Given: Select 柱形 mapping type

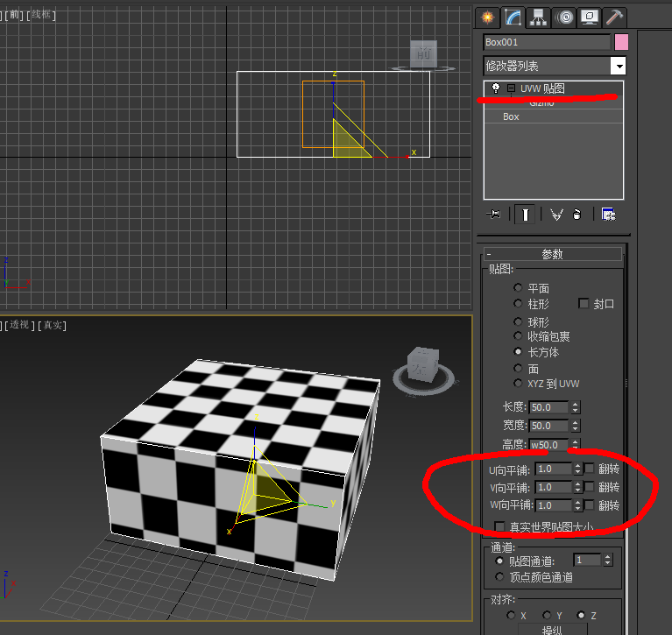Looking at the screenshot, I should (518, 303).
